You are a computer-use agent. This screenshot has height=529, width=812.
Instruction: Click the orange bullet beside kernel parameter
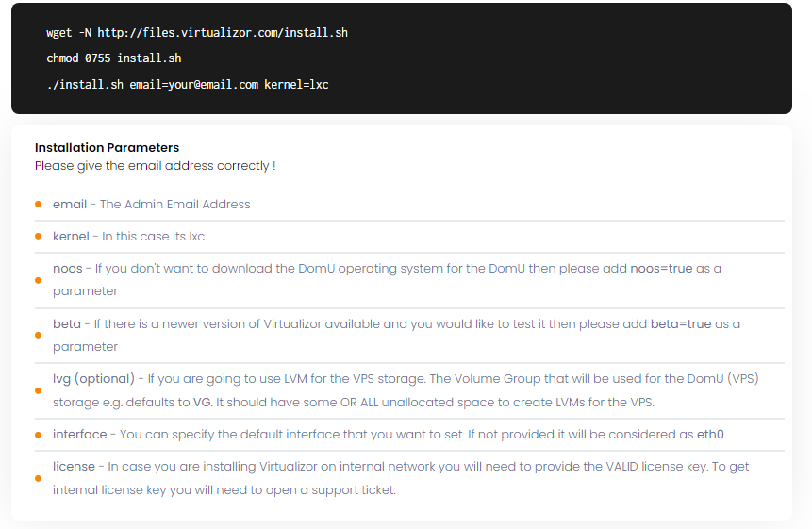tap(39, 237)
